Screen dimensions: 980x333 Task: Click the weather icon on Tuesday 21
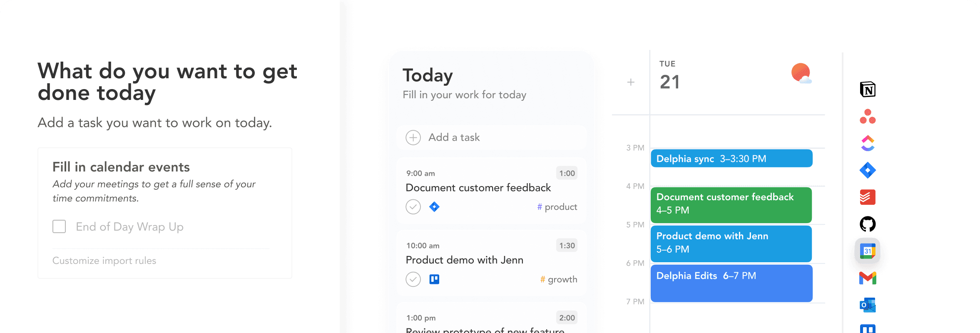[x=801, y=73]
